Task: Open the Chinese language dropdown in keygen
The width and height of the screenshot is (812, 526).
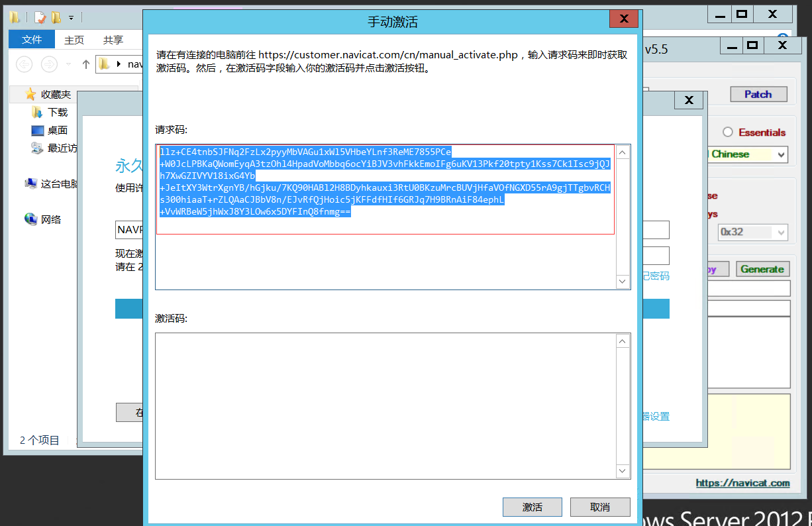Action: pyautogui.click(x=781, y=154)
